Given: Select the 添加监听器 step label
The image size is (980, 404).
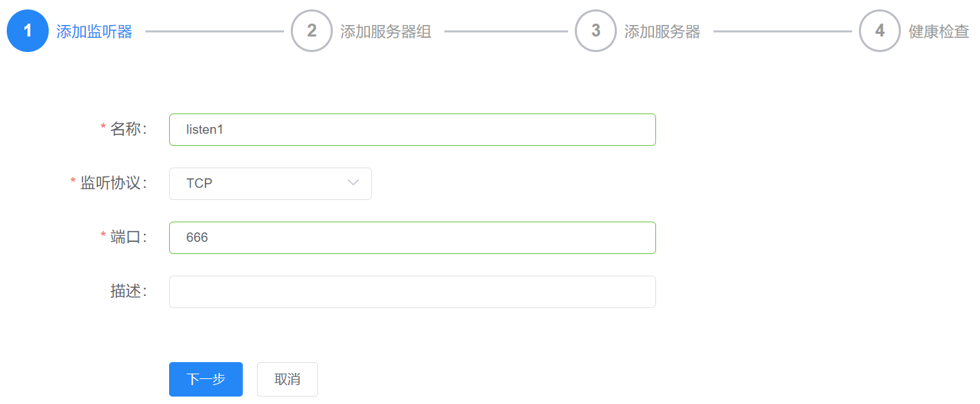Looking at the screenshot, I should pos(94,32).
